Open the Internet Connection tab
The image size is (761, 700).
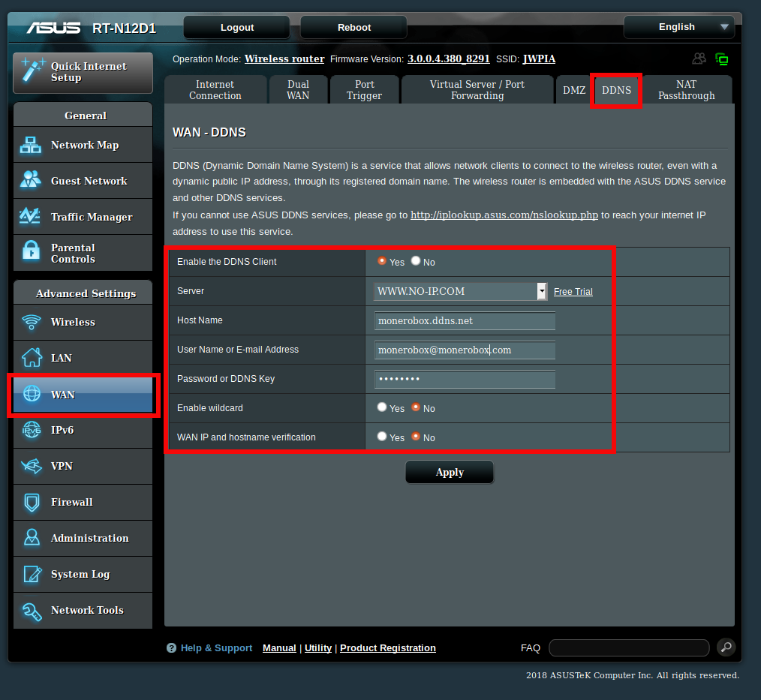(215, 90)
